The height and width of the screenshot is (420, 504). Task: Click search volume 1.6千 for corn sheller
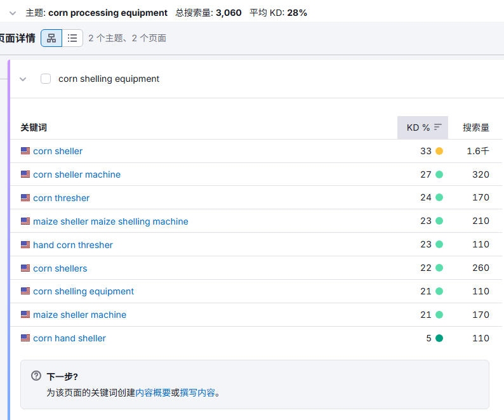pos(478,151)
